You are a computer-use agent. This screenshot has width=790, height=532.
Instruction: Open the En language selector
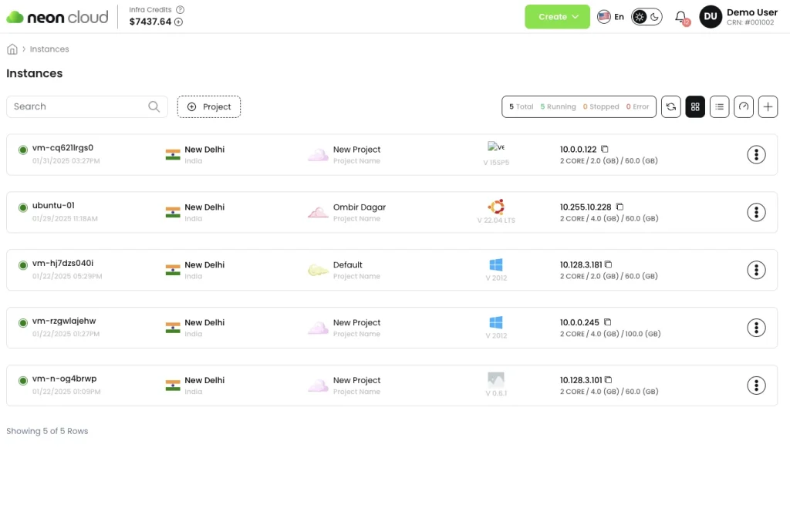coord(610,17)
